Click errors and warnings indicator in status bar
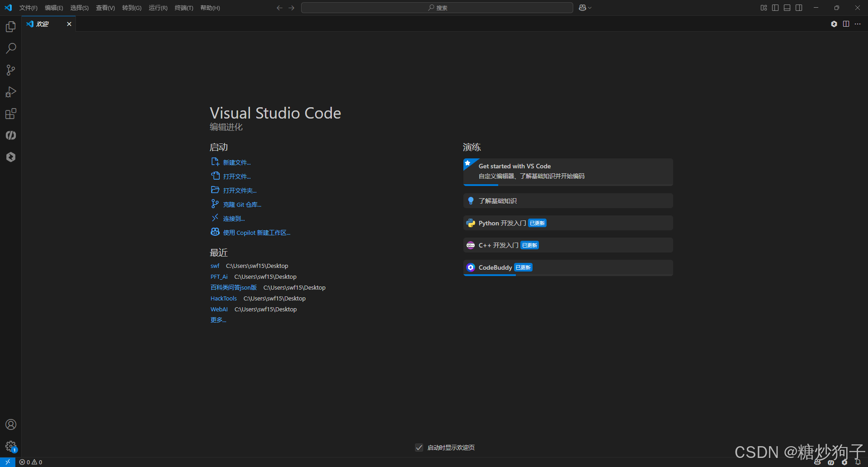The height and width of the screenshot is (467, 868). click(x=30, y=462)
